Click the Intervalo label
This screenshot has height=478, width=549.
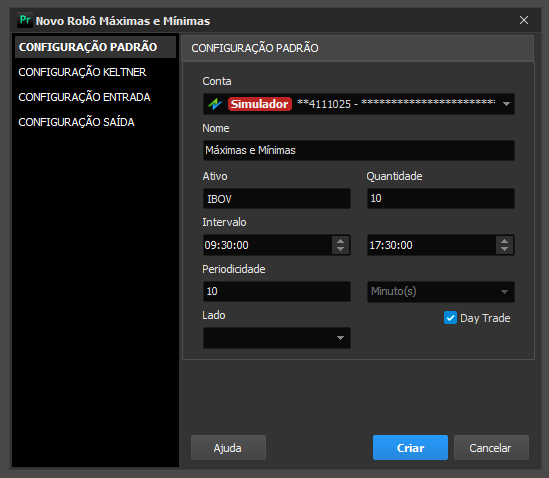pos(224,222)
